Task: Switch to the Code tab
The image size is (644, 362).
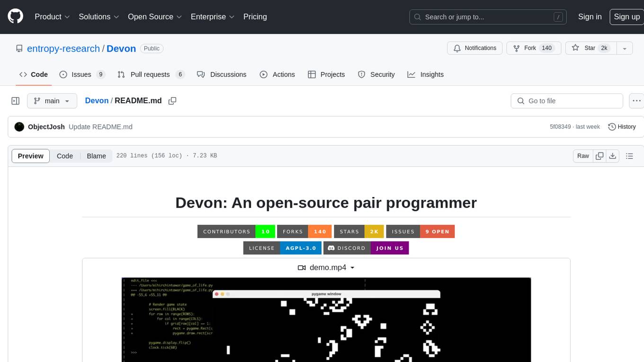Action: [34, 74]
